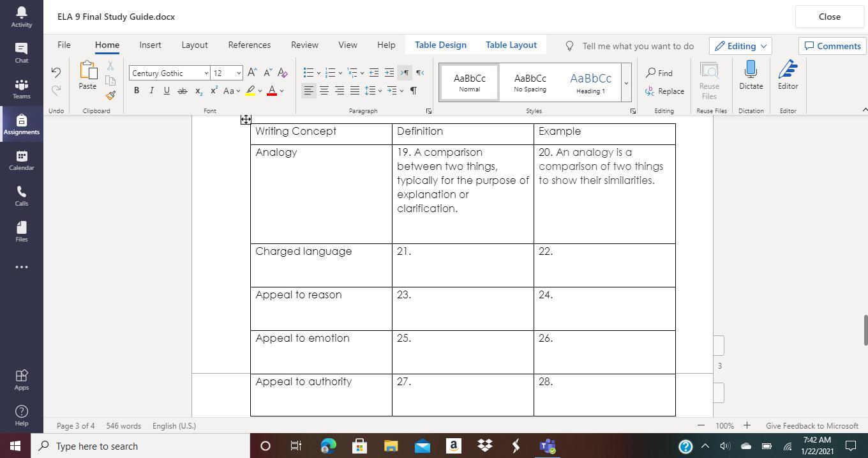The width and height of the screenshot is (868, 458).
Task: Open the Insert ribbon tab
Action: pyautogui.click(x=150, y=45)
